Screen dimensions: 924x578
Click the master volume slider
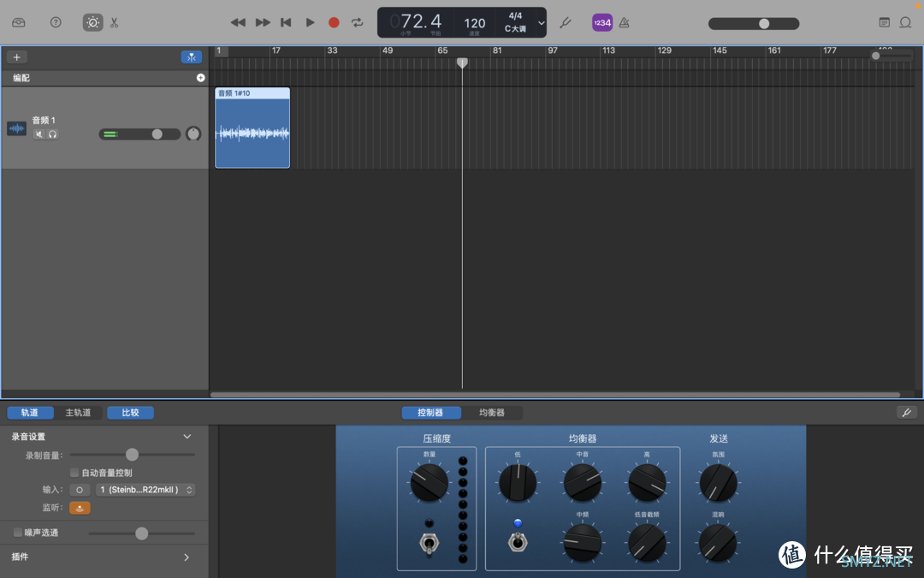click(x=754, y=24)
